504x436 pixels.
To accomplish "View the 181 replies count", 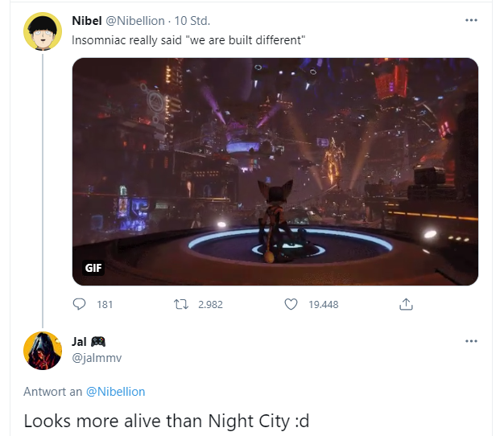I will coord(105,304).
